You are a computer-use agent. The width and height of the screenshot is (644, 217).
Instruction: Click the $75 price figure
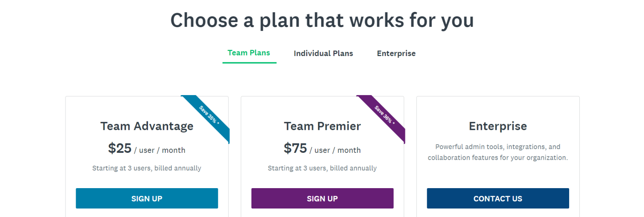295,148
